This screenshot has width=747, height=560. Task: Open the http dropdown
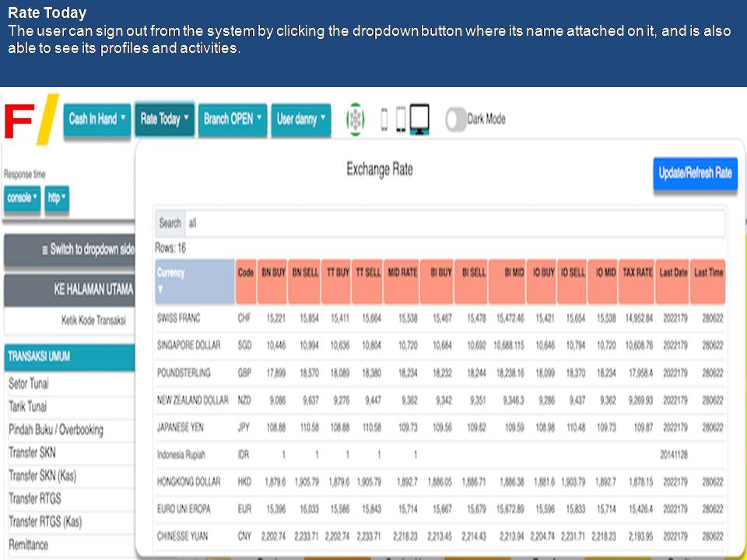pos(57,198)
